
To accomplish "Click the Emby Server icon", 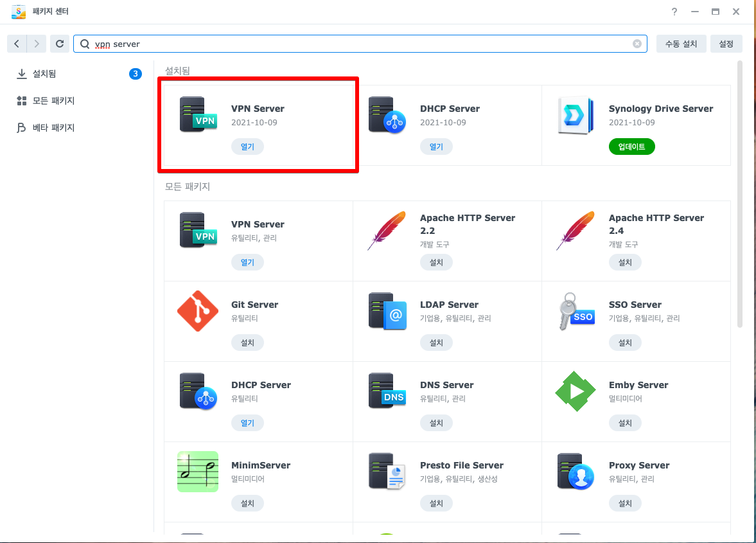I will (x=576, y=391).
